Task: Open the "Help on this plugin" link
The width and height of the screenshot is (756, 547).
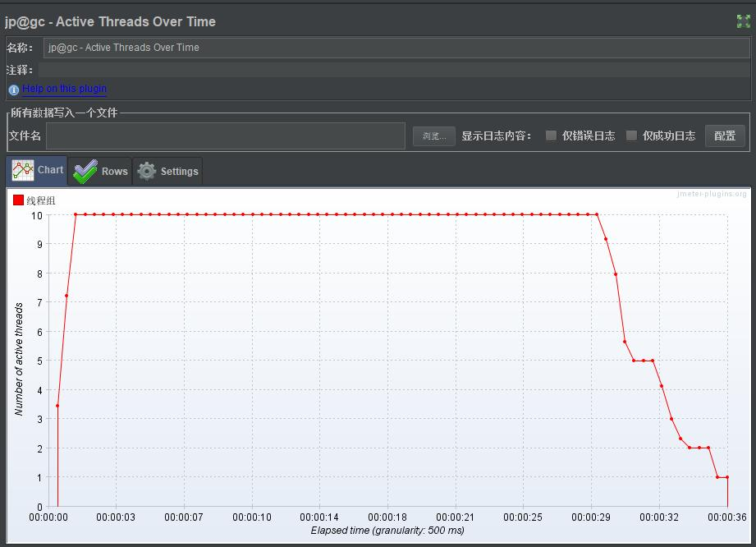Action: pos(63,89)
